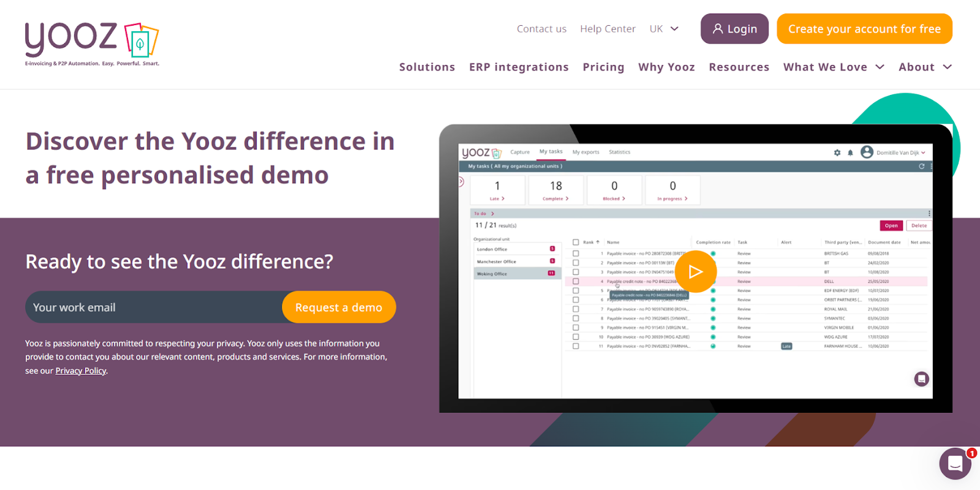This screenshot has width=980, height=490.
Task: Play the Yooz demo video
Action: pyautogui.click(x=695, y=271)
